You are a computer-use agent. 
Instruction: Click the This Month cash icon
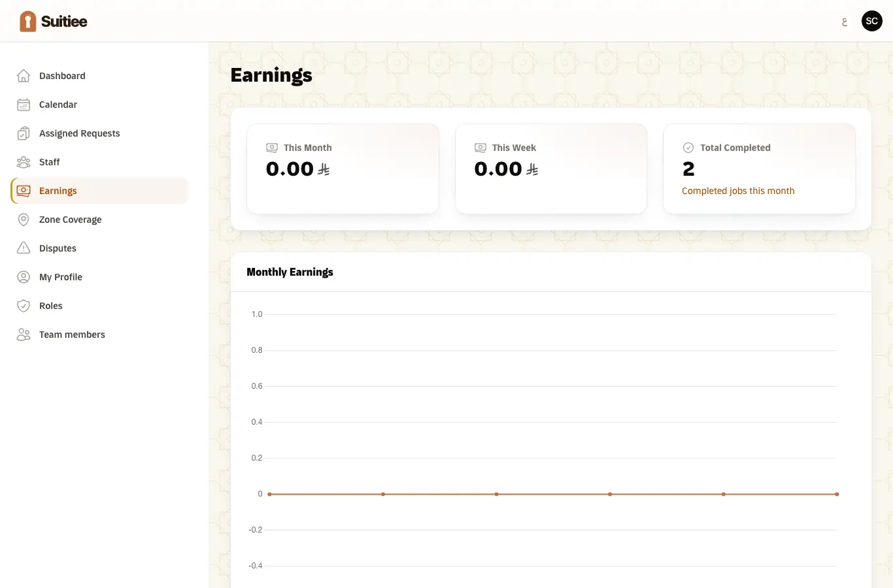[x=272, y=148]
